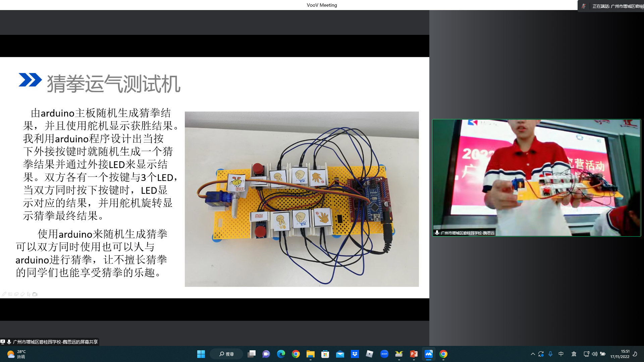
Task: Click the microphone icon in the video tile
Action: (x=437, y=233)
